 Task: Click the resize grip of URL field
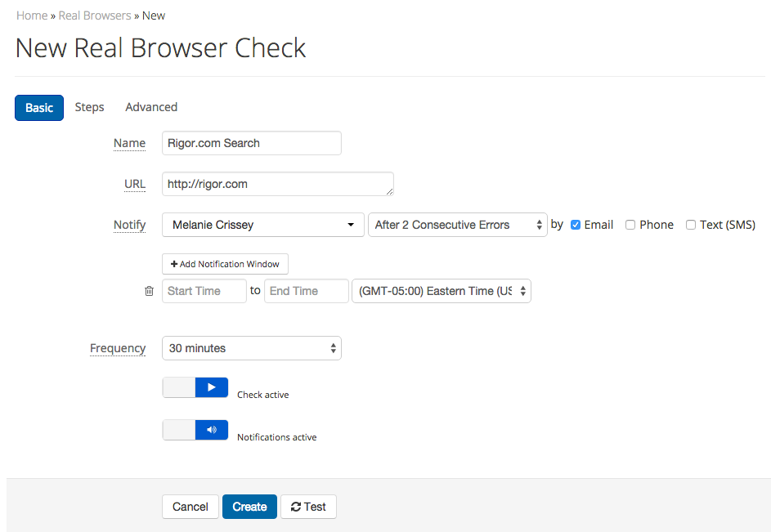click(389, 192)
